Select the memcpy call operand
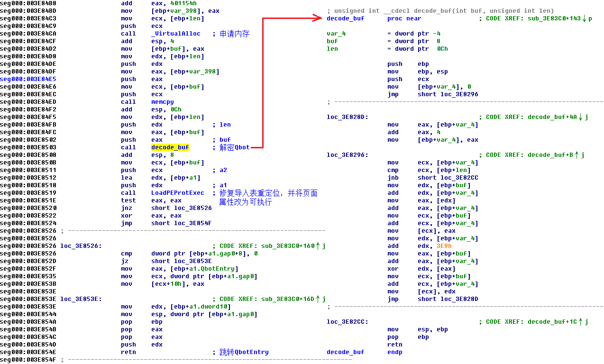 pyautogui.click(x=162, y=102)
